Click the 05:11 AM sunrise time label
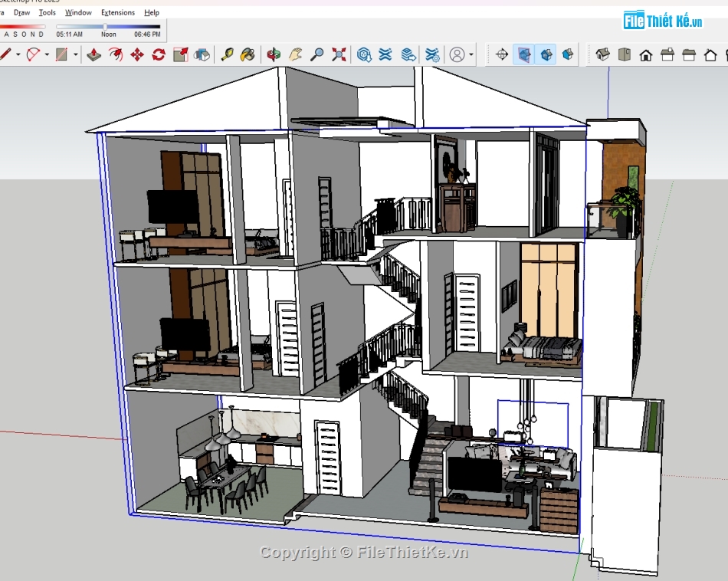 tap(69, 34)
